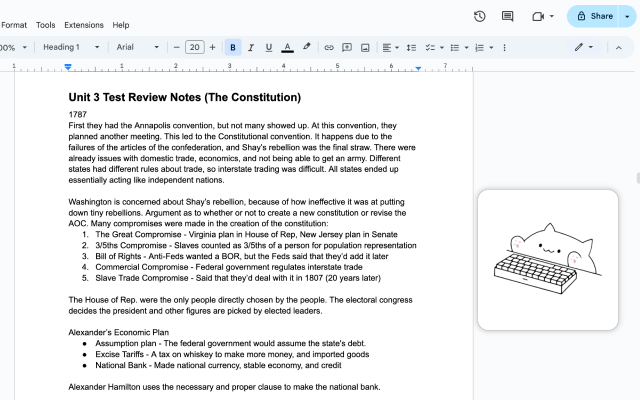Click the Share button
The image size is (640, 400).
click(x=595, y=16)
